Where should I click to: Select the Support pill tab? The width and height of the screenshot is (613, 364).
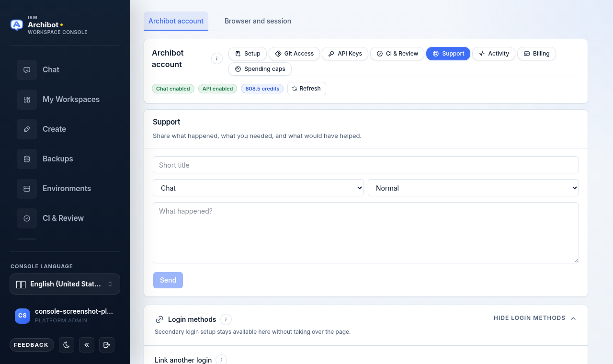tap(448, 54)
